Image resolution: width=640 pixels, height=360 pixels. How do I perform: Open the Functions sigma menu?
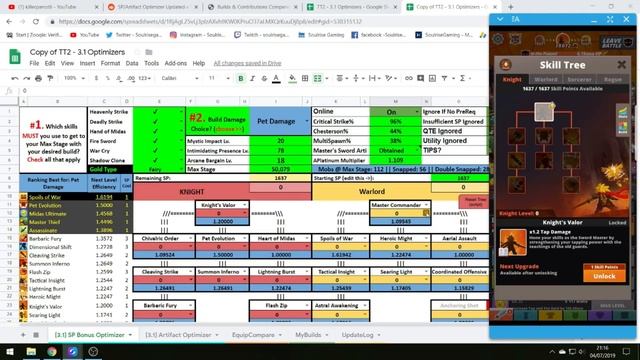[462, 78]
